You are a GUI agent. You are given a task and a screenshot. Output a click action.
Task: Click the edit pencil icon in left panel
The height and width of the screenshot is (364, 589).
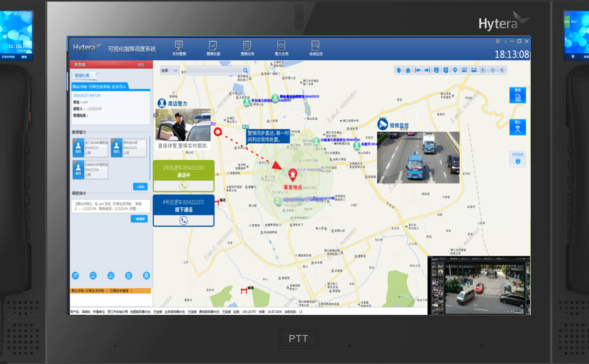(x=76, y=275)
